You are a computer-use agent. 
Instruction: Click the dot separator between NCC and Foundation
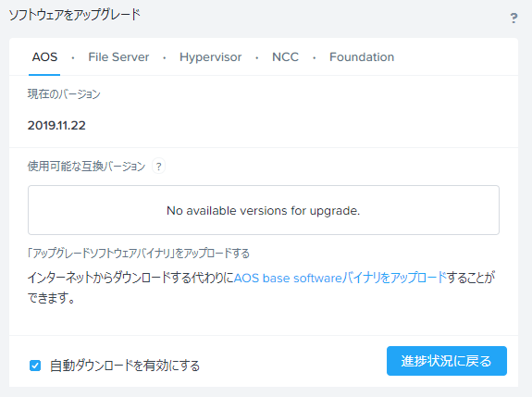(x=315, y=58)
